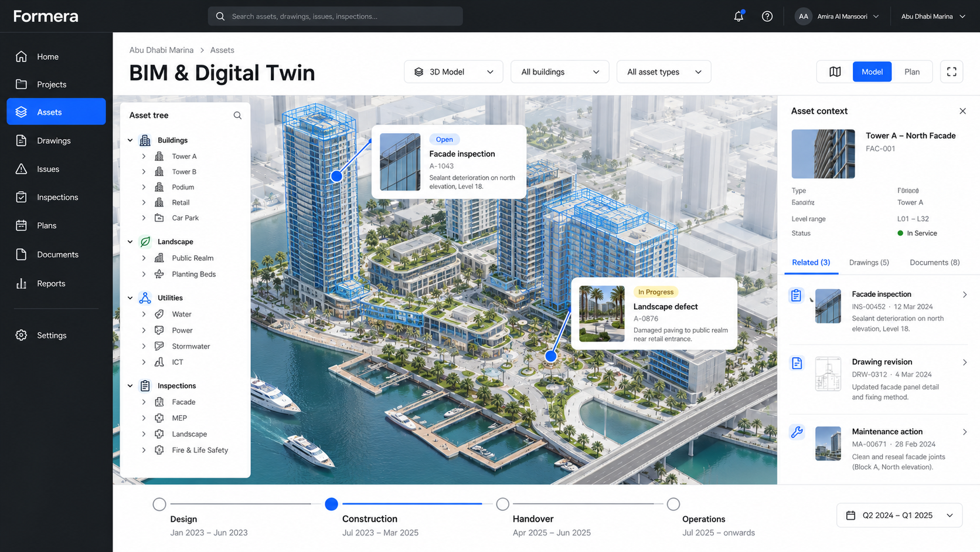
Task: Open Documents in sidebar
Action: click(56, 255)
